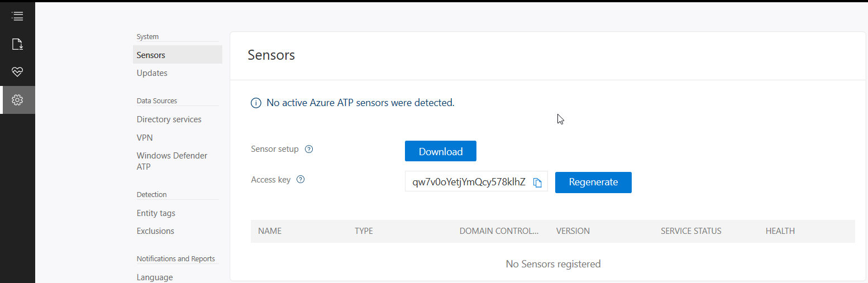Sort the table by NAME column
The image size is (868, 283).
(270, 231)
